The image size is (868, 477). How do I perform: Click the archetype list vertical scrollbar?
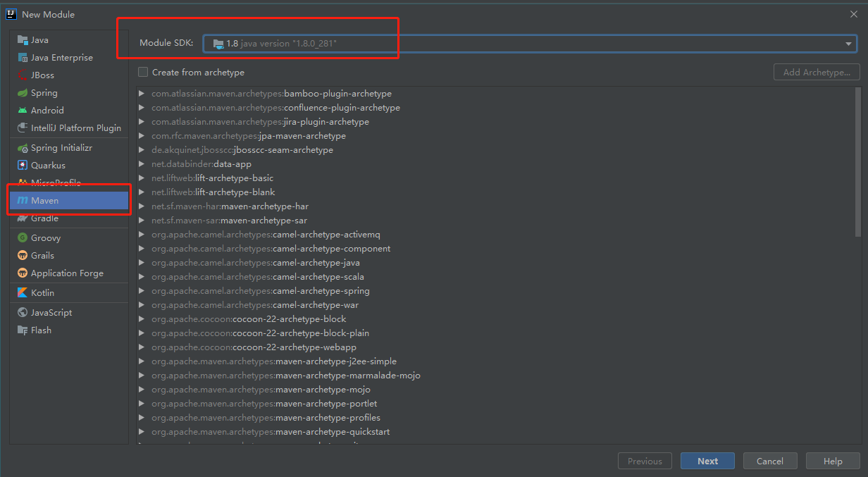click(x=857, y=162)
